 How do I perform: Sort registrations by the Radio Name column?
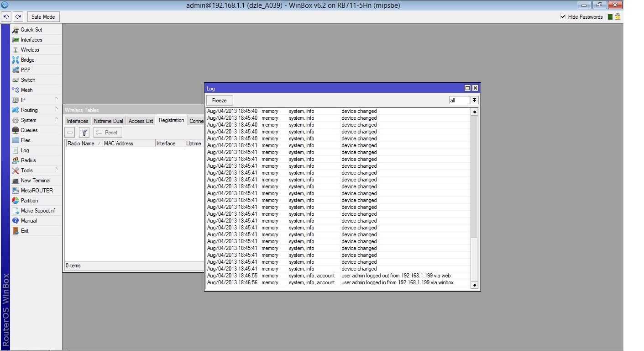pos(82,143)
